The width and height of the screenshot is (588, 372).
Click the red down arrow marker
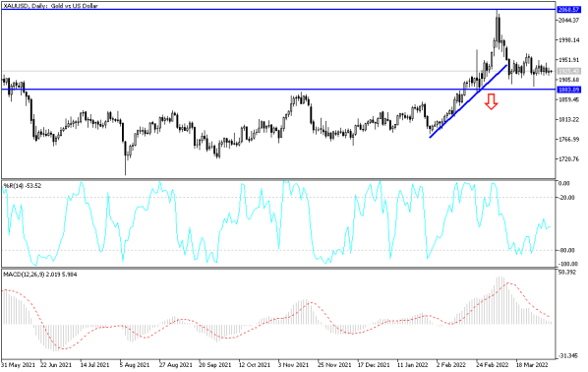click(492, 101)
